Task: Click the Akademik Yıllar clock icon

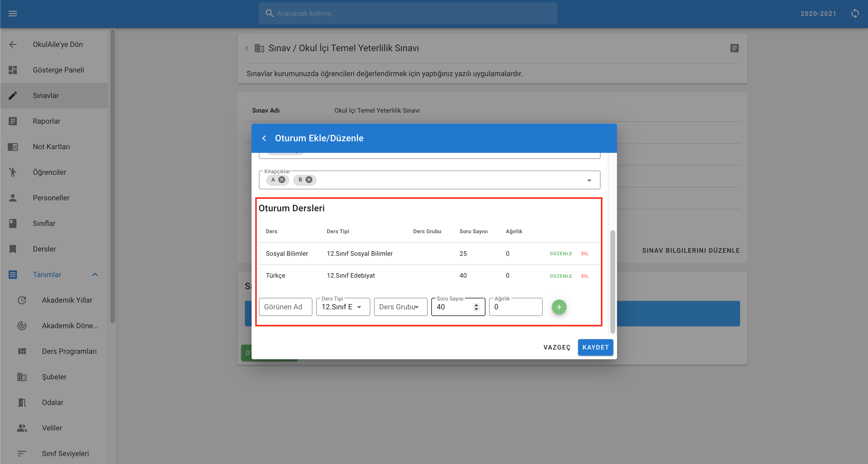Action: tap(22, 300)
